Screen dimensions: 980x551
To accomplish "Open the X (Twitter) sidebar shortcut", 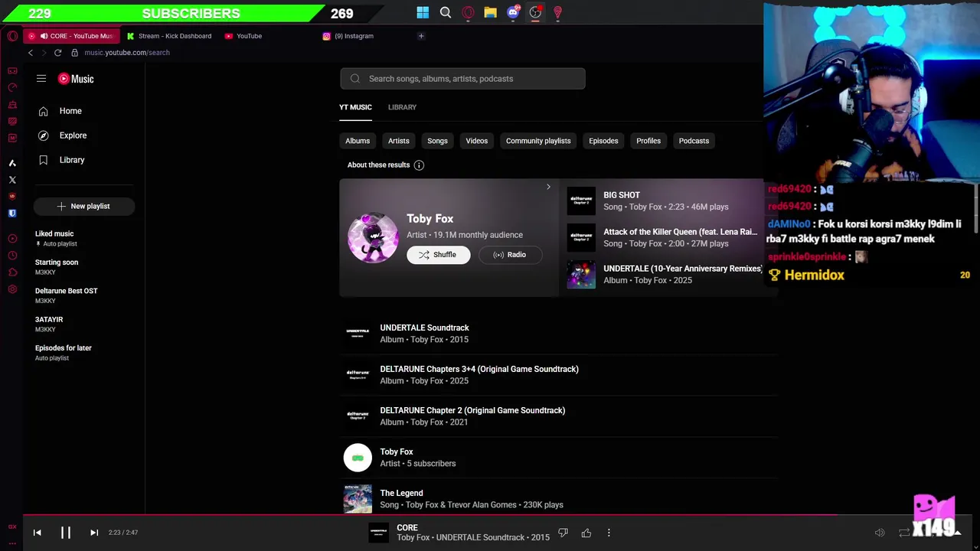I will click(x=12, y=180).
